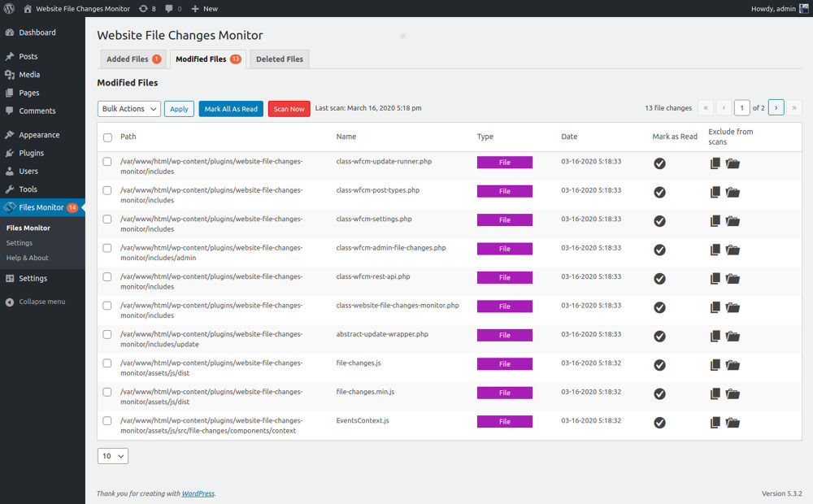Mark class-wfcm-update-runner.php as read
813x504 pixels.
pos(659,163)
